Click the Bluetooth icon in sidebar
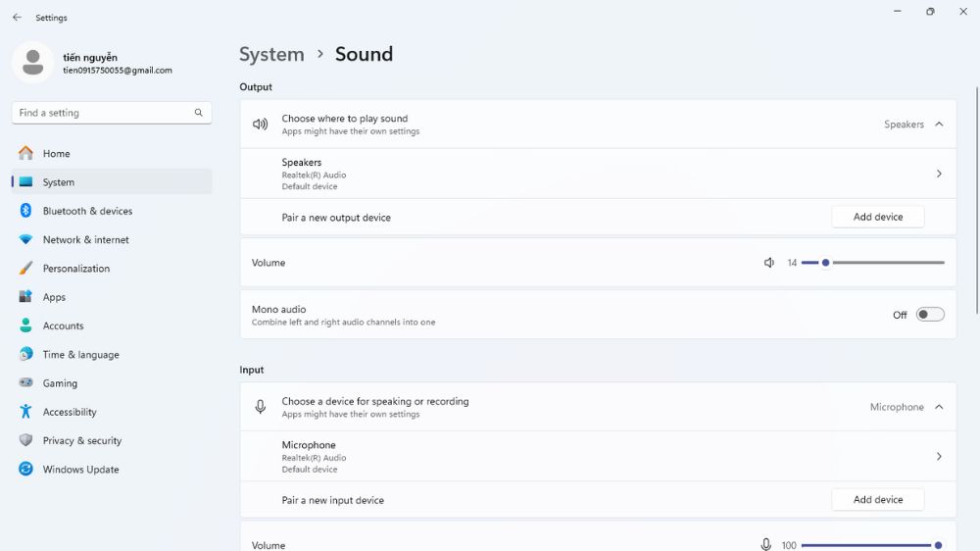 25,211
